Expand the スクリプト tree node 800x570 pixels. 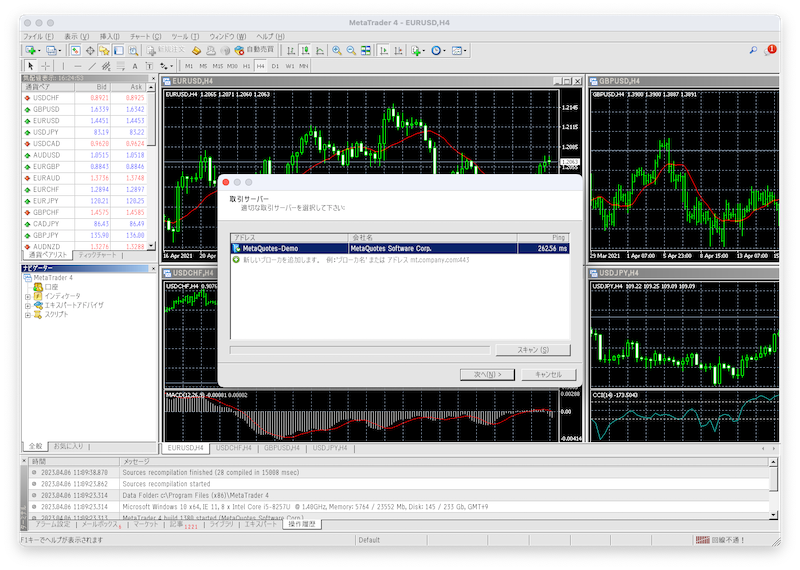pyautogui.click(x=28, y=315)
